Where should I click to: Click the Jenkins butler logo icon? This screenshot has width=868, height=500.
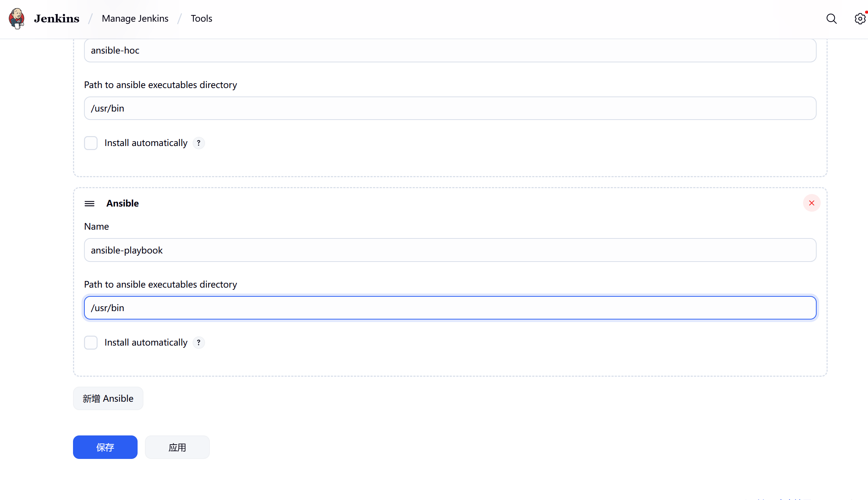17,18
